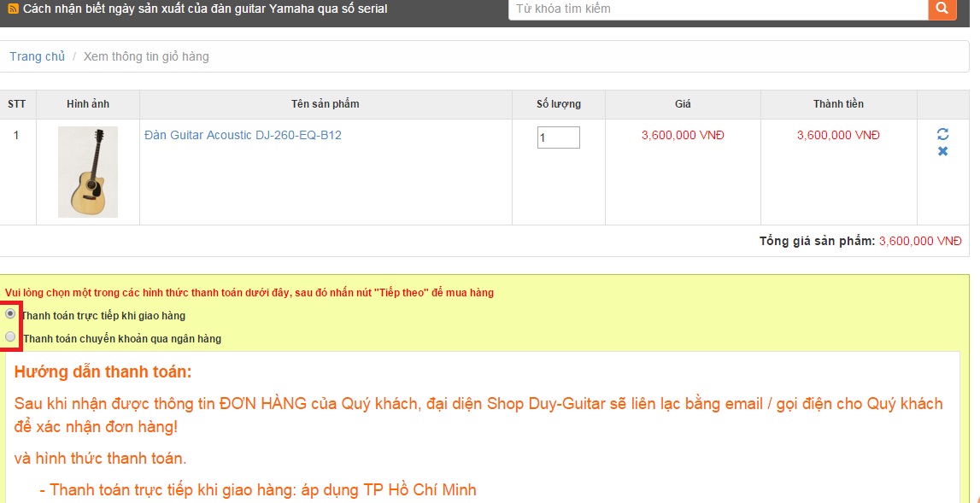Click the RSS feed icon beside Yamaha headline

pyautogui.click(x=13, y=9)
